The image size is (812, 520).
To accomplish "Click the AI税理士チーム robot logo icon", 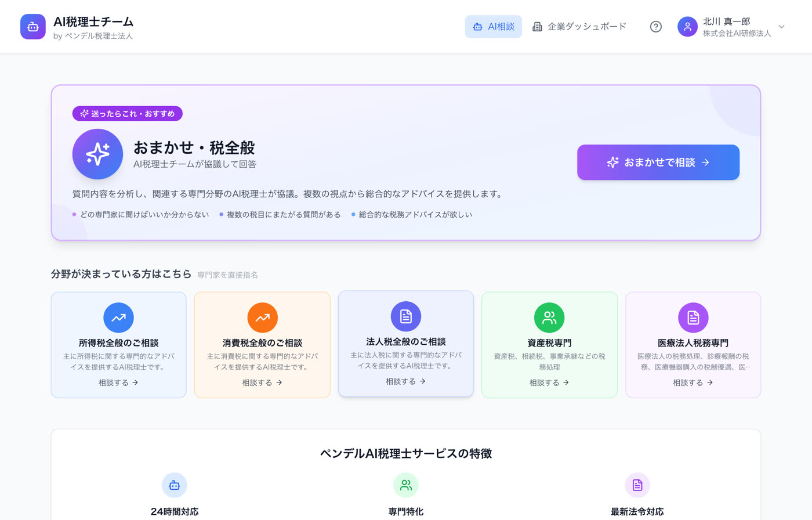I will [x=33, y=27].
